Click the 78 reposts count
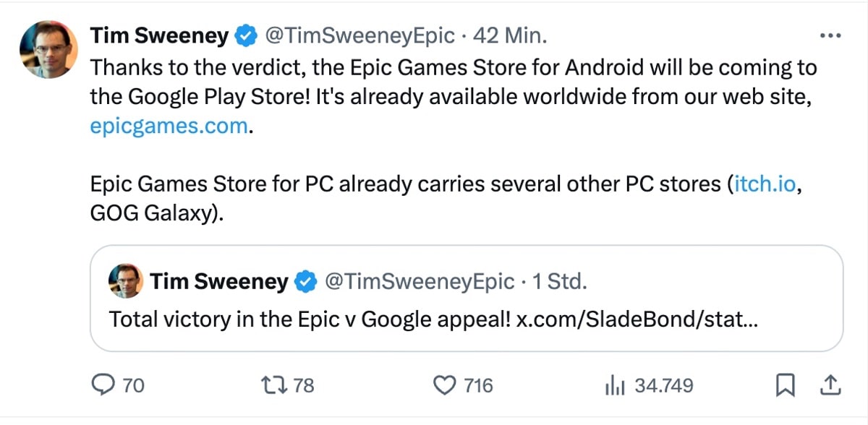 tap(304, 386)
